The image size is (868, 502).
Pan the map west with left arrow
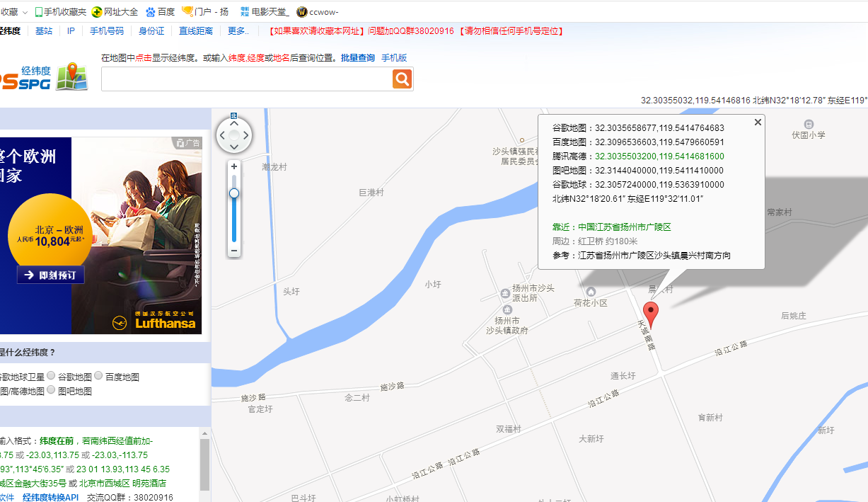coord(222,135)
